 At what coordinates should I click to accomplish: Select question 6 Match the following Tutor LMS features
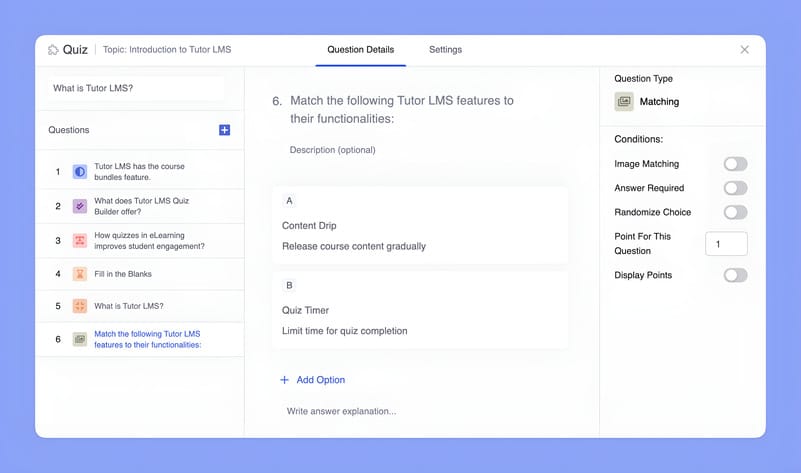(140, 339)
